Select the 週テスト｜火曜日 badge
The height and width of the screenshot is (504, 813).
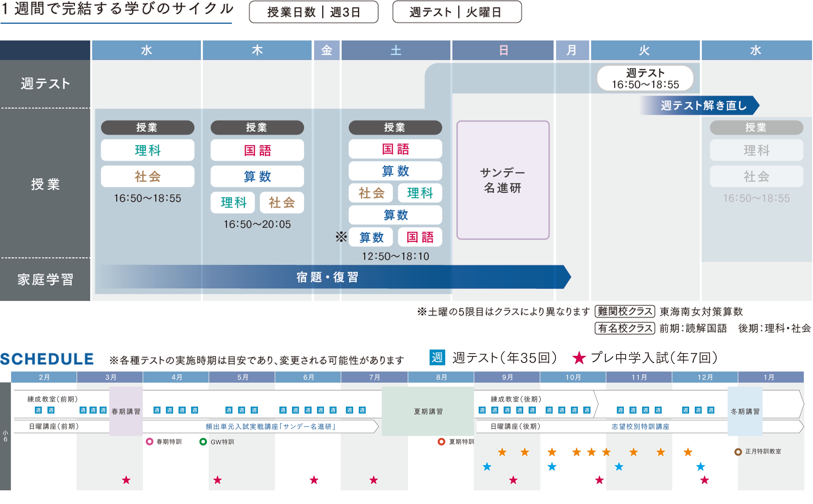[457, 12]
